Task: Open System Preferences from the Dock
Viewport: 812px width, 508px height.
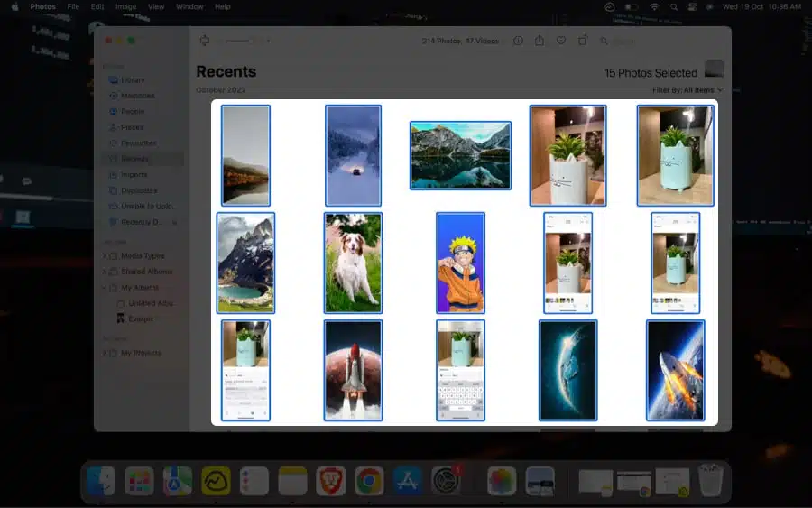Action: pyautogui.click(x=446, y=481)
